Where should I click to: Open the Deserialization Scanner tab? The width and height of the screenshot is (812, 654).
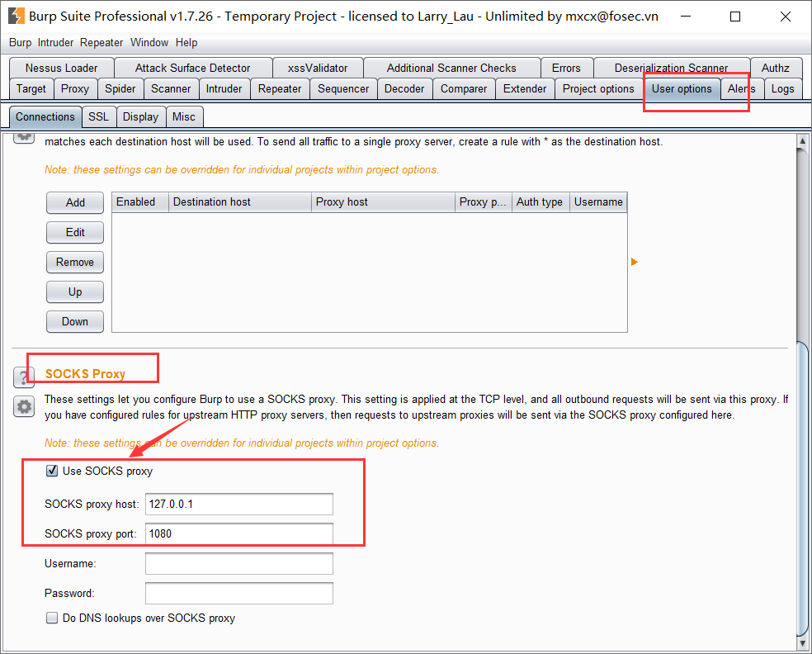coord(671,68)
